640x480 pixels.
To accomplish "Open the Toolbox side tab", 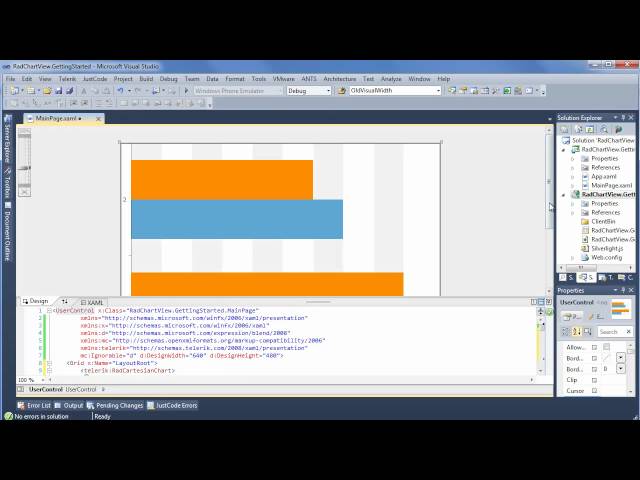I will click(x=7, y=182).
